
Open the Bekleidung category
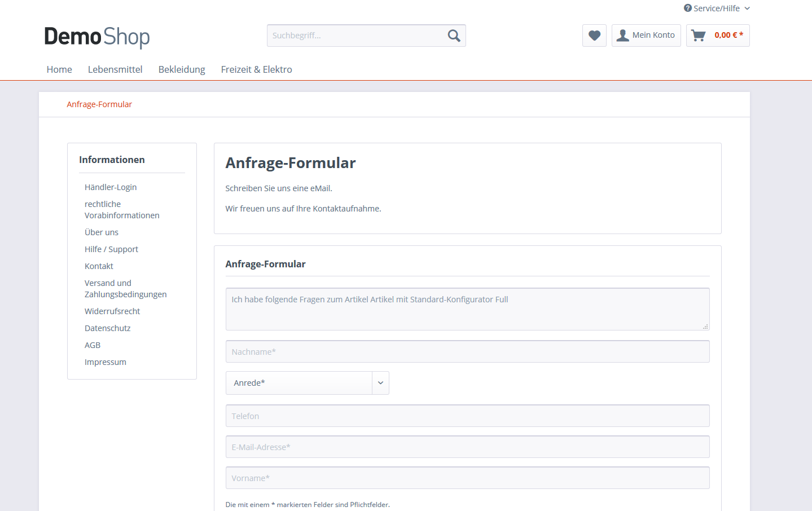coord(182,69)
